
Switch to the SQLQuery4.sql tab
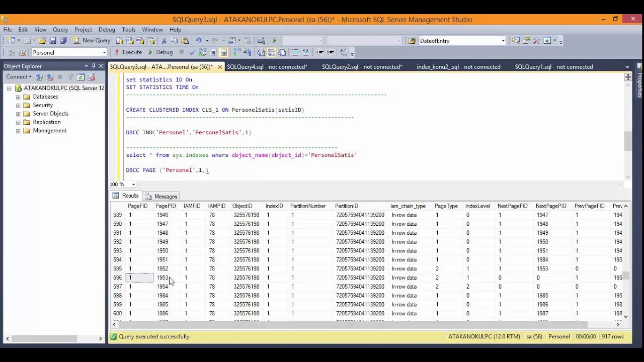[x=267, y=67]
